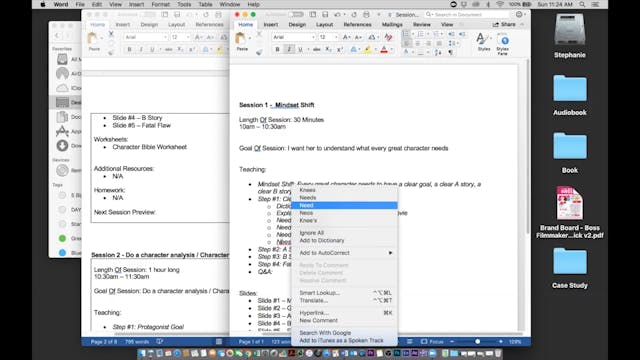Apply strikethrough in the front Word window
Screen dimensions: 640x360
pos(316,49)
